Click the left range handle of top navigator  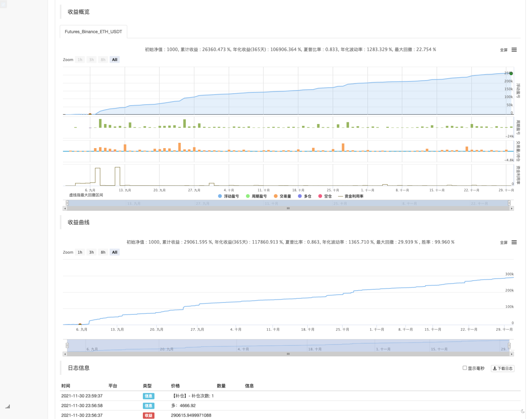pyautogui.click(x=67, y=203)
